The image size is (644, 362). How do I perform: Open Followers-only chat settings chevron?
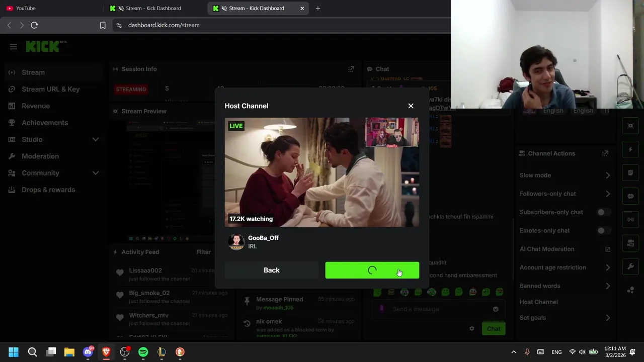[608, 194]
